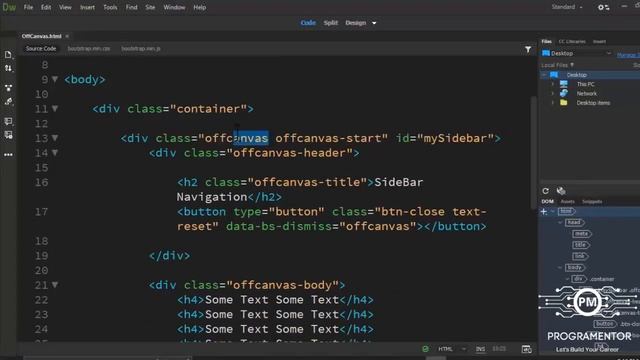The image size is (640, 360).
Task: Select the Desktop root in Files tree
Action: 576,75
